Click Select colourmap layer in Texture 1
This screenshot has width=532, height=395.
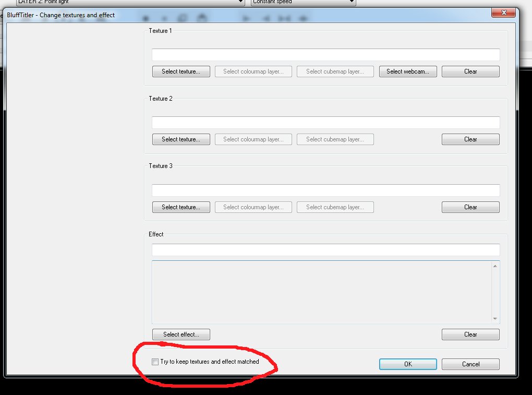(x=253, y=71)
